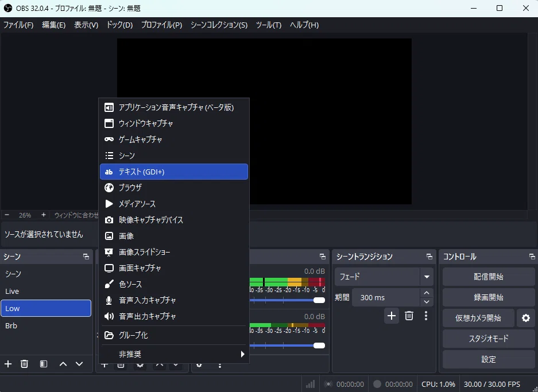Choose テキスト (GDI+) source

[173, 172]
